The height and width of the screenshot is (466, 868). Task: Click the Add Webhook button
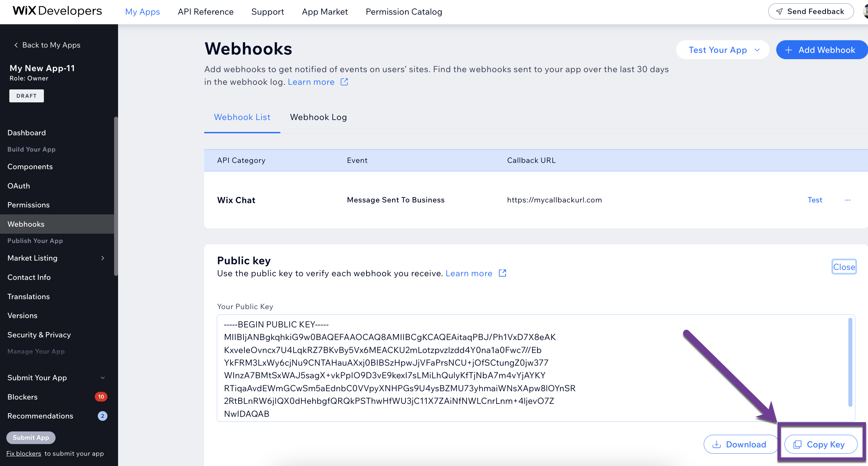[821, 50]
